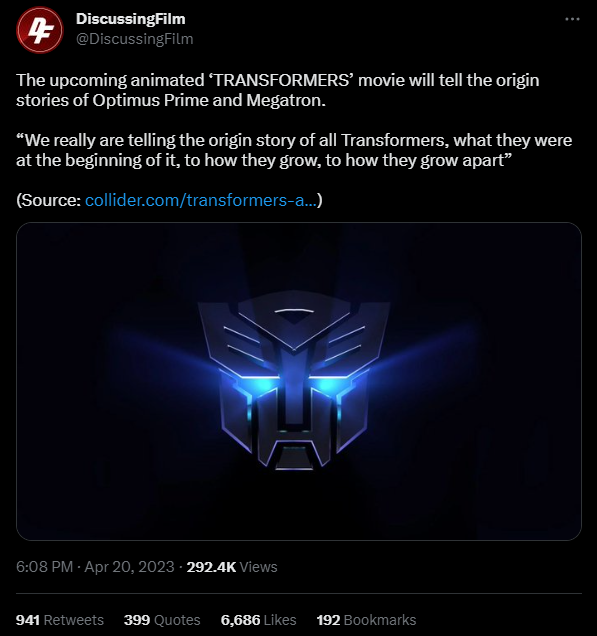Click the word Retweets label
597x636 pixels.
pos(73,620)
